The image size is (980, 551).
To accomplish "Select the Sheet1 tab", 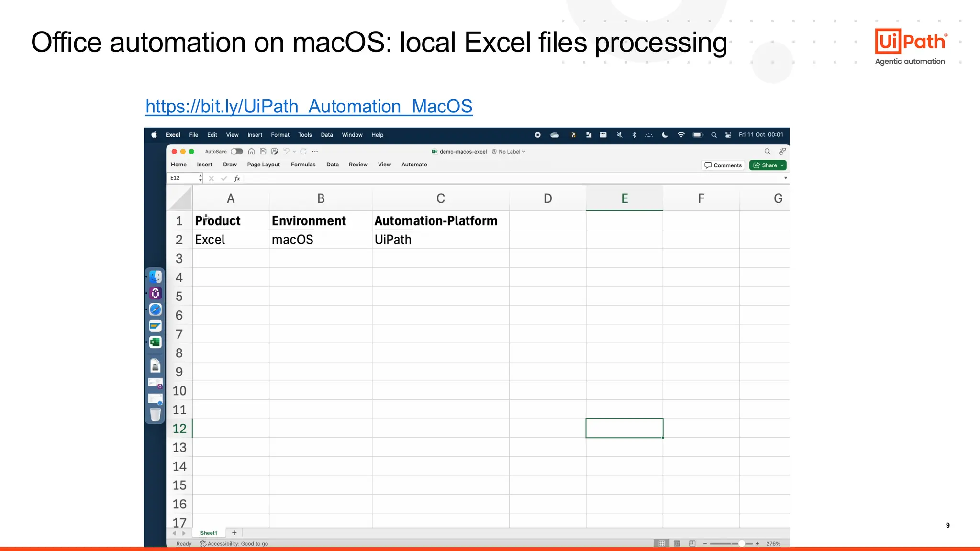I will 209,533.
